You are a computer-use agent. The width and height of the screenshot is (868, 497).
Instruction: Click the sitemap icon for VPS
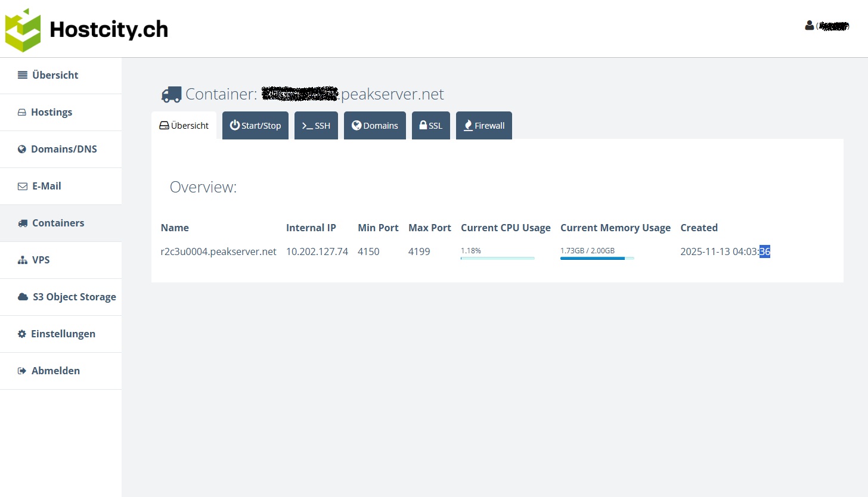click(x=23, y=260)
